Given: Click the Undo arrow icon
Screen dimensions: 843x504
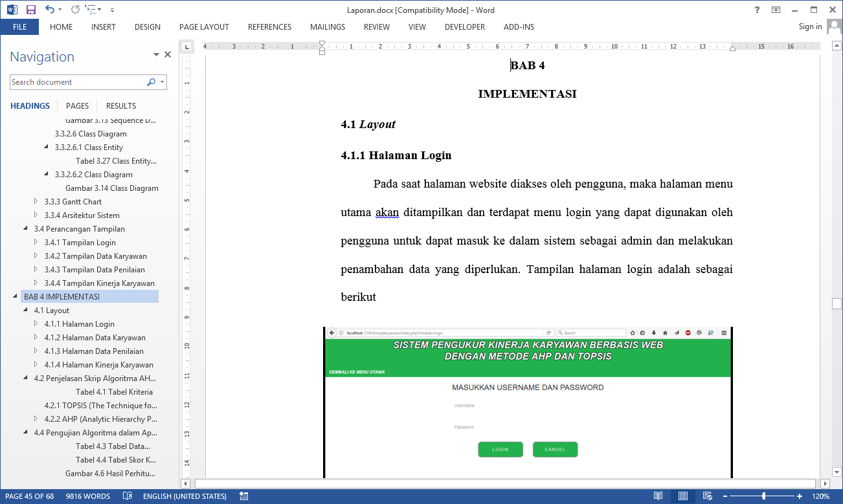Looking at the screenshot, I should (49, 10).
